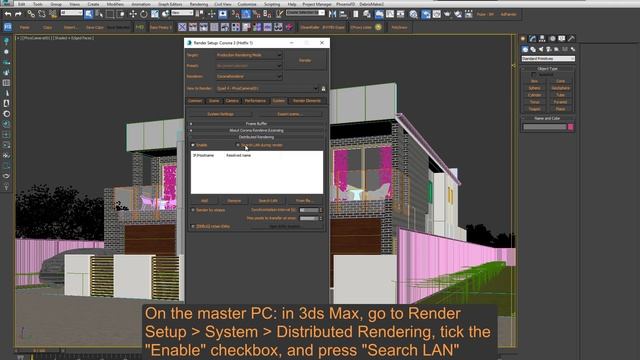Switch to the Render Elements tab

307,101
